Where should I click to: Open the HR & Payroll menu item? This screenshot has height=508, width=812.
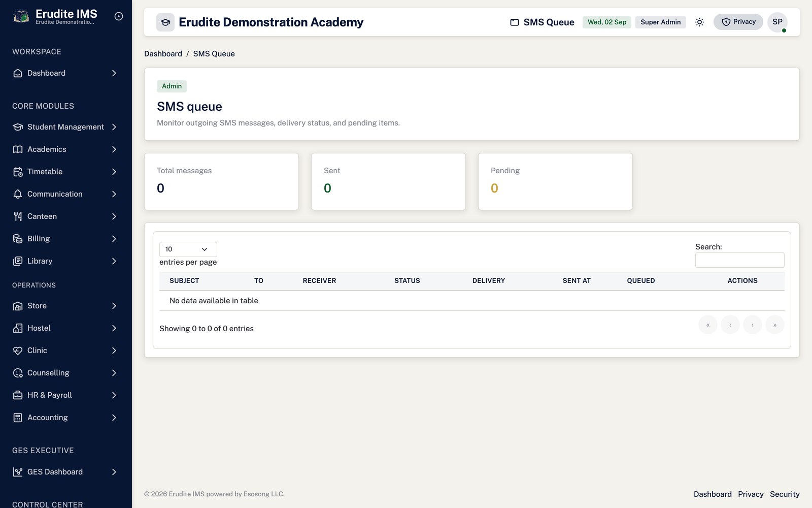(x=66, y=395)
